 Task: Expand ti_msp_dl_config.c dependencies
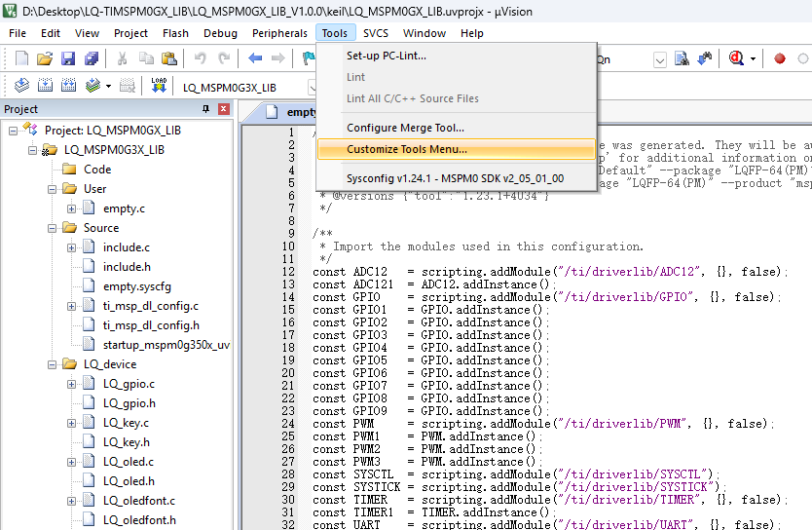(71, 306)
